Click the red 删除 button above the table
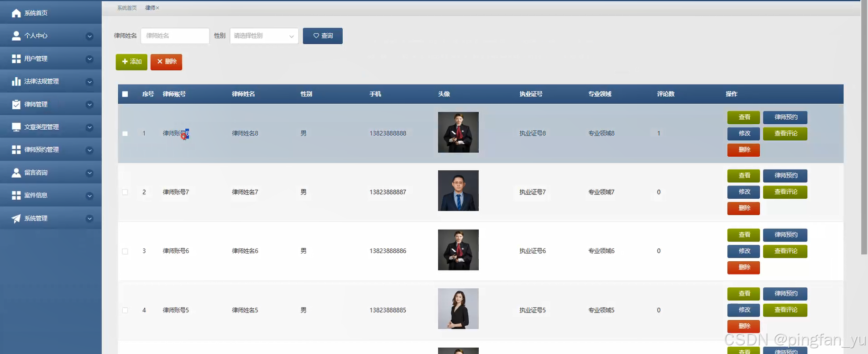 click(166, 62)
